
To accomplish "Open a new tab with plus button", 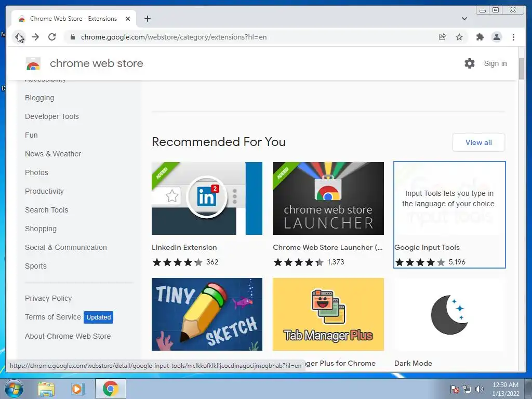I will (x=147, y=19).
